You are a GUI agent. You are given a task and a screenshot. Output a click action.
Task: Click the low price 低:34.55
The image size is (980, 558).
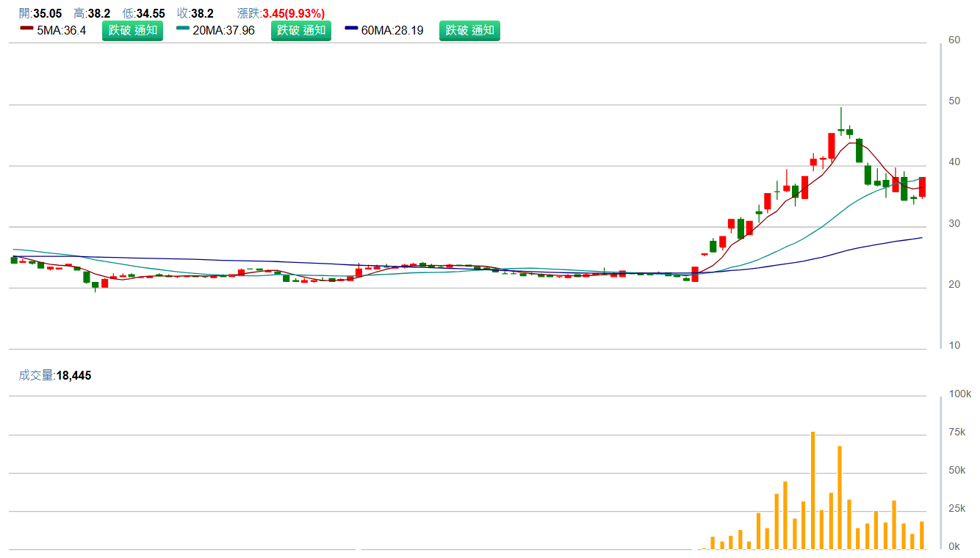[145, 13]
